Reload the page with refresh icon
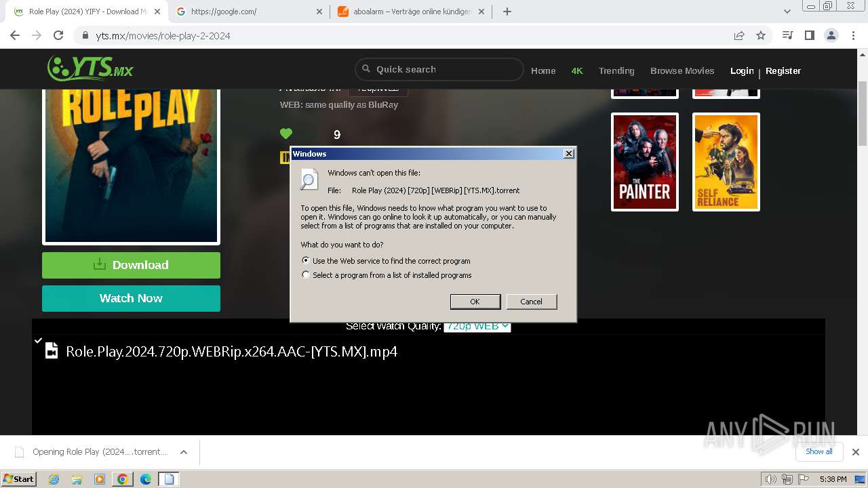 (x=58, y=35)
